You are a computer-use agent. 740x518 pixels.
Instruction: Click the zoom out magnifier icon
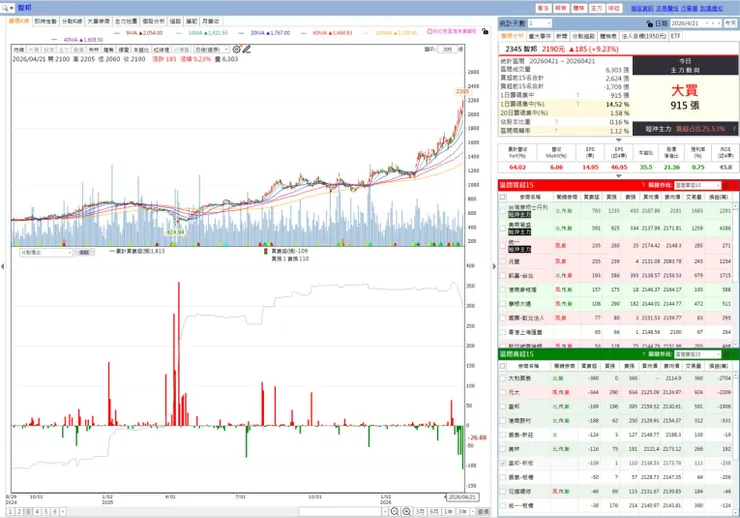pos(395,511)
